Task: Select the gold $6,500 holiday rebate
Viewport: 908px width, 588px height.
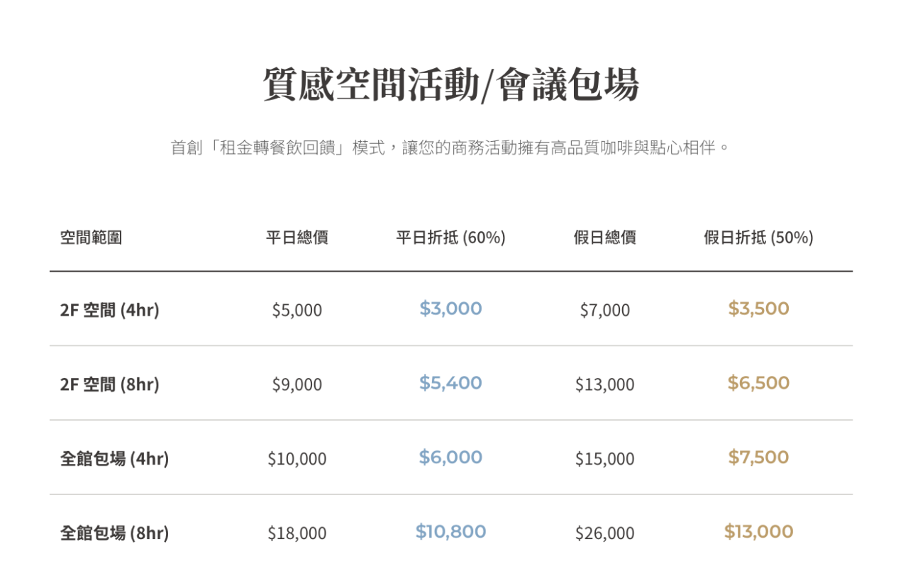Action: pos(758,383)
